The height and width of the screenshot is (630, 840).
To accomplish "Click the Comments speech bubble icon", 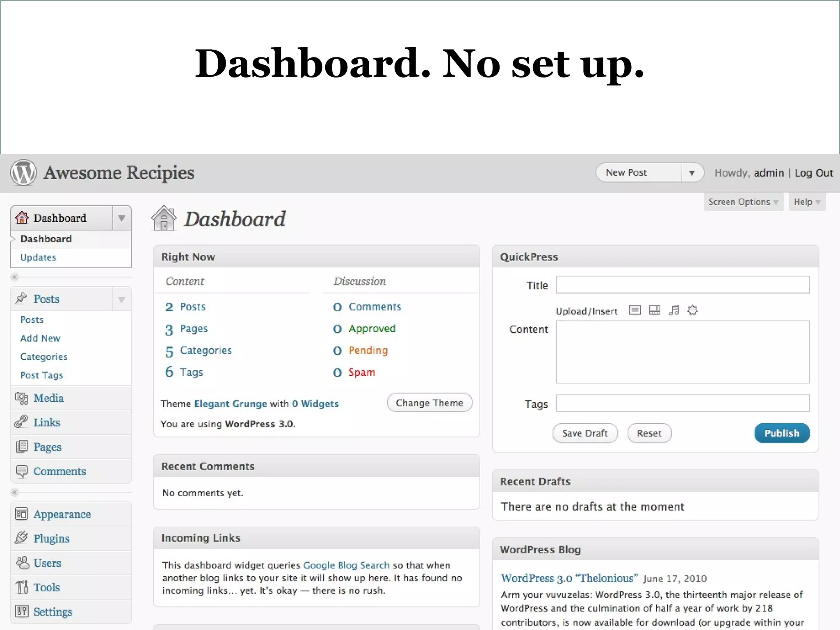I will coord(21,471).
